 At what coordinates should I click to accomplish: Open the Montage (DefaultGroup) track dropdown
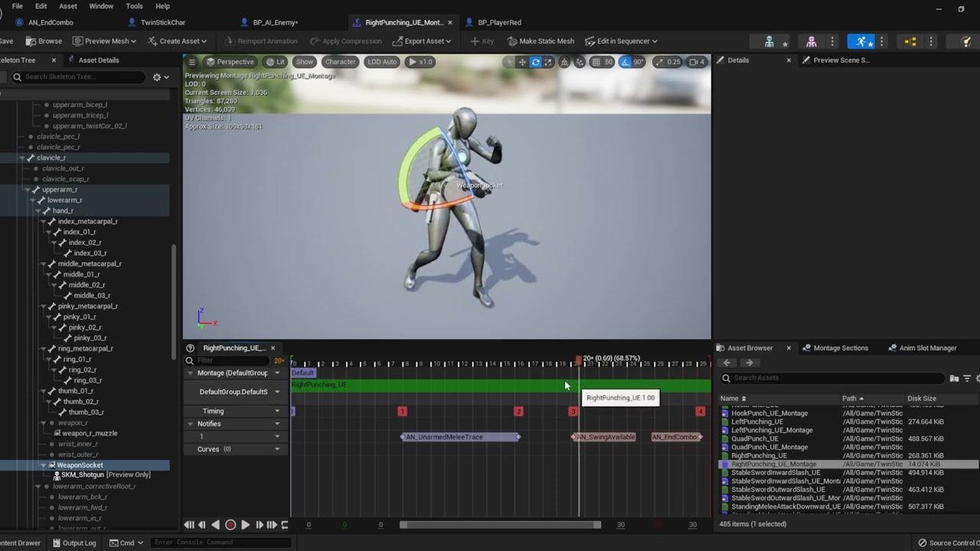(x=277, y=373)
